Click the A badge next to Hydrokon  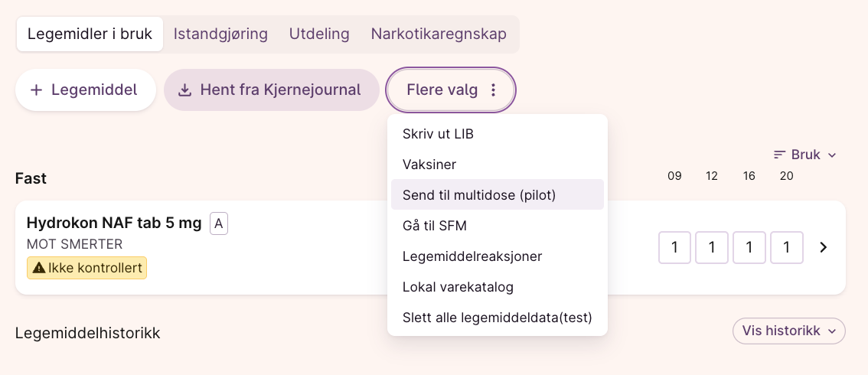click(219, 223)
